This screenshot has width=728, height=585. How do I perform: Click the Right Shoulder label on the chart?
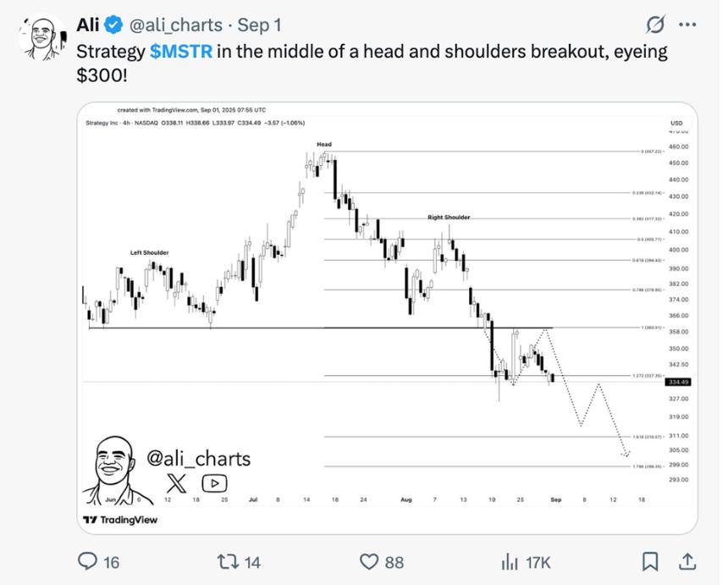448,218
